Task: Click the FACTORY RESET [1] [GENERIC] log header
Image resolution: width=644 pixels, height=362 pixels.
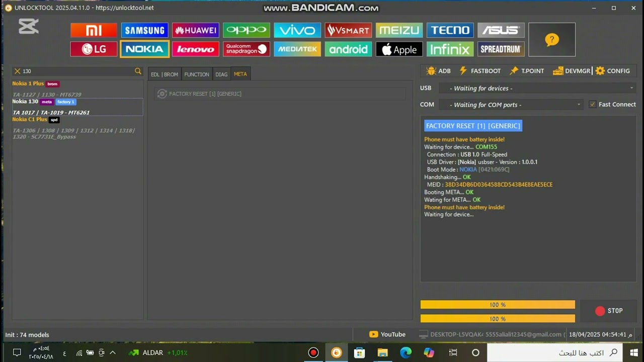Action: pyautogui.click(x=473, y=126)
